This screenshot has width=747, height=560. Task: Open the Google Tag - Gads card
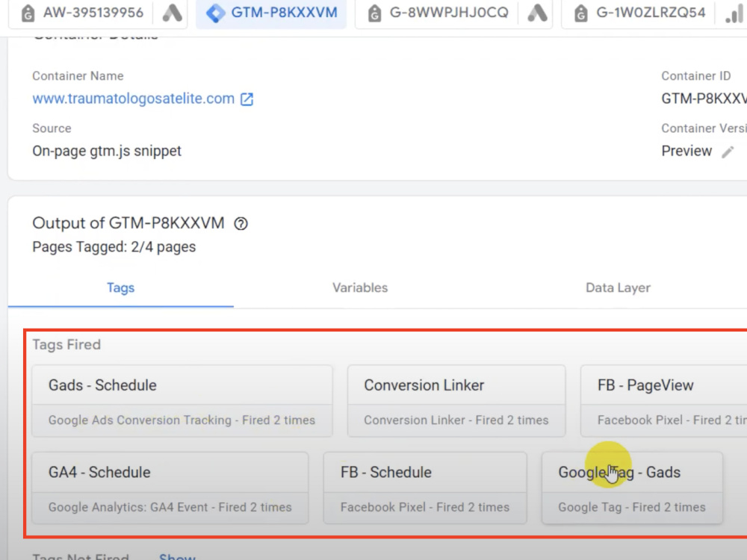click(632, 488)
